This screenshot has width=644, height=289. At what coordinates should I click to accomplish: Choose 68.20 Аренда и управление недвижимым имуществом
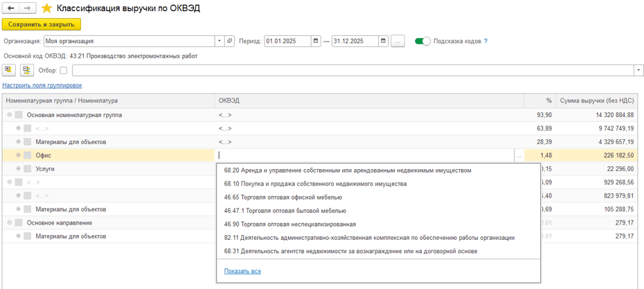[x=348, y=170]
